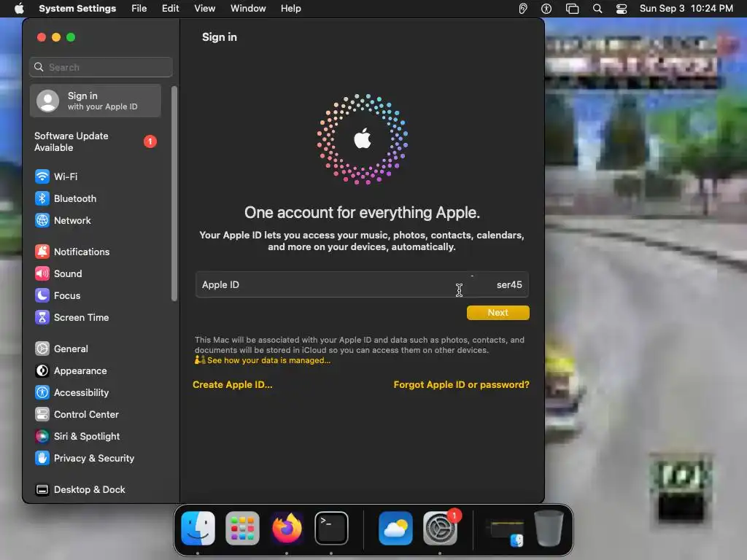Open the System Settings app menu
Screen dimensions: 747x560
77,9
